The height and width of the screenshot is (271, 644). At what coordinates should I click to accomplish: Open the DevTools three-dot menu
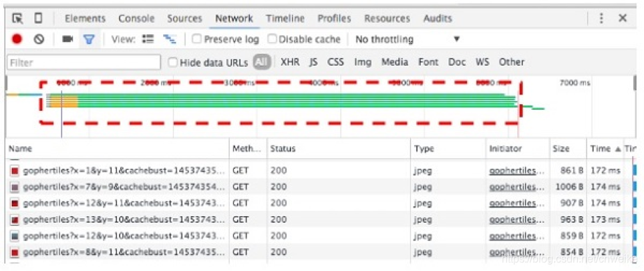click(601, 19)
